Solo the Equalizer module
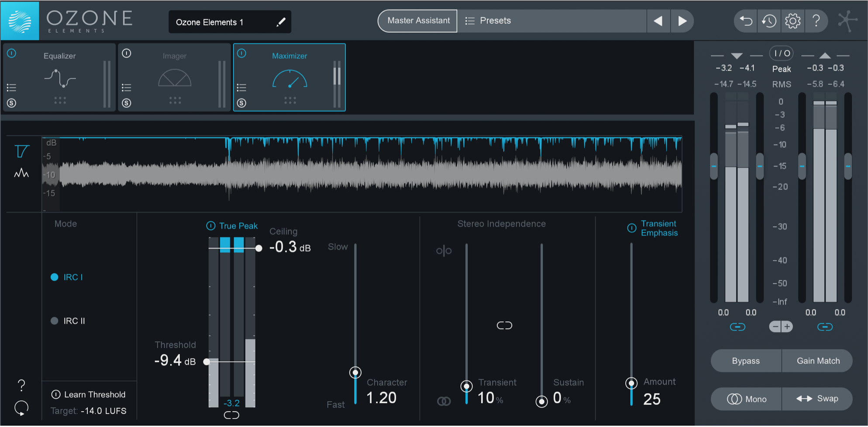The image size is (868, 427). (x=12, y=103)
